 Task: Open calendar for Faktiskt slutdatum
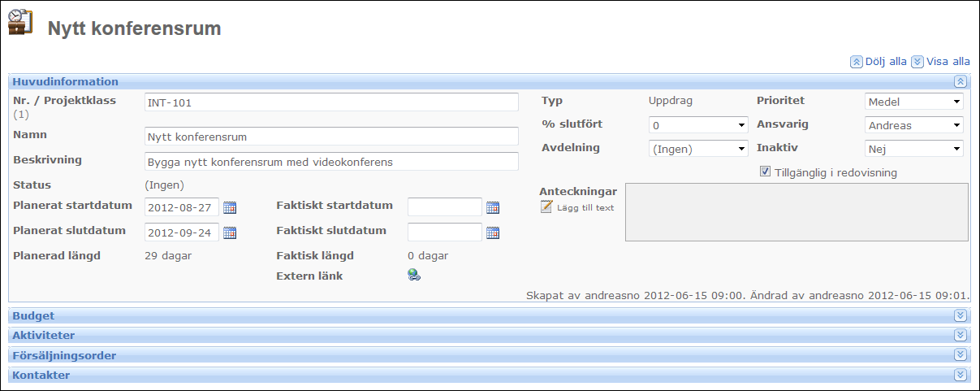(493, 233)
